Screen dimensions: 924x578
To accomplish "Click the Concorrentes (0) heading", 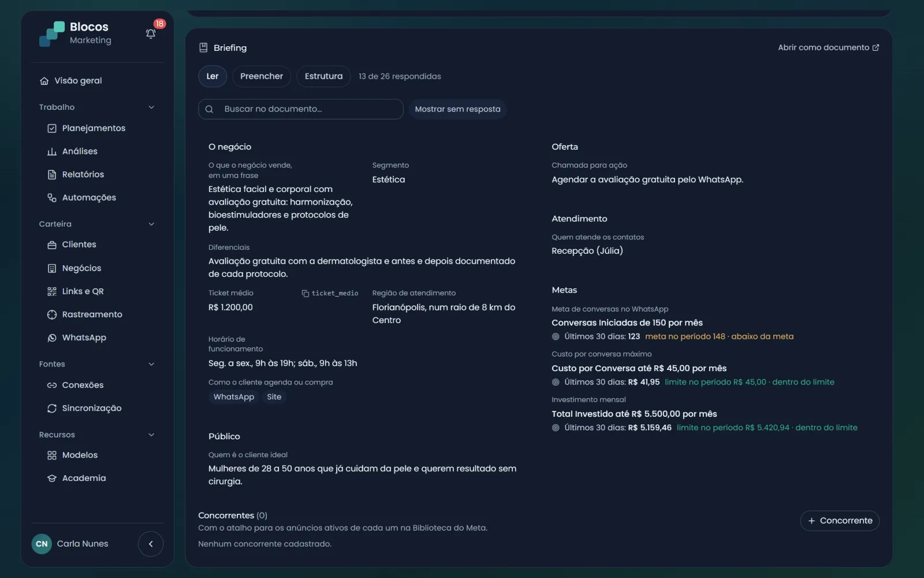I will (233, 516).
